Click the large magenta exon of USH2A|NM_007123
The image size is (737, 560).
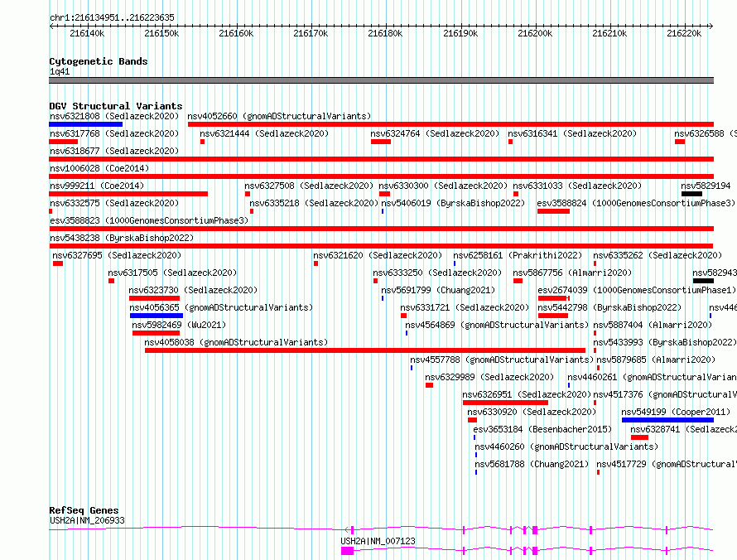[x=347, y=551]
